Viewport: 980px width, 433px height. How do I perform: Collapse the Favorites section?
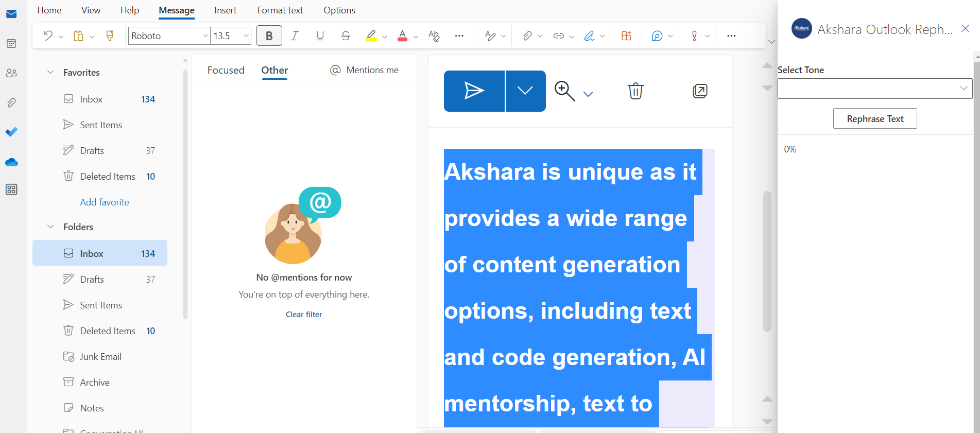(50, 73)
